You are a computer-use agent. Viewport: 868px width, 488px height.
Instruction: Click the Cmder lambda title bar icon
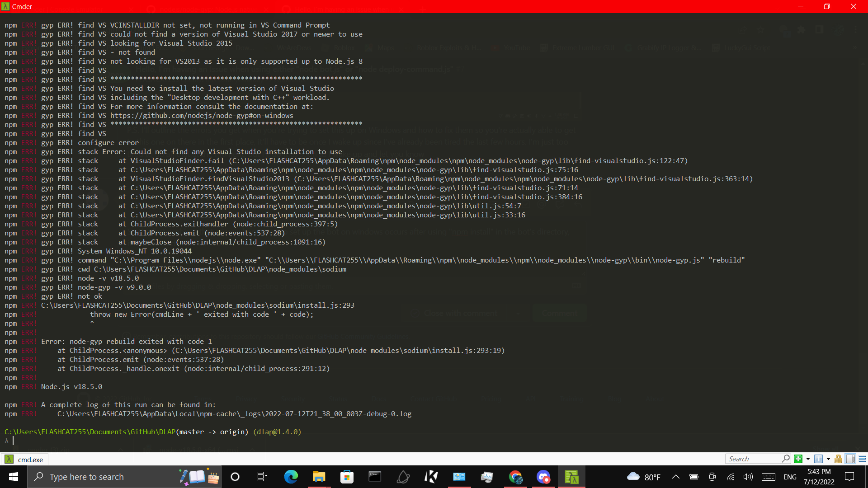pyautogui.click(x=5, y=6)
